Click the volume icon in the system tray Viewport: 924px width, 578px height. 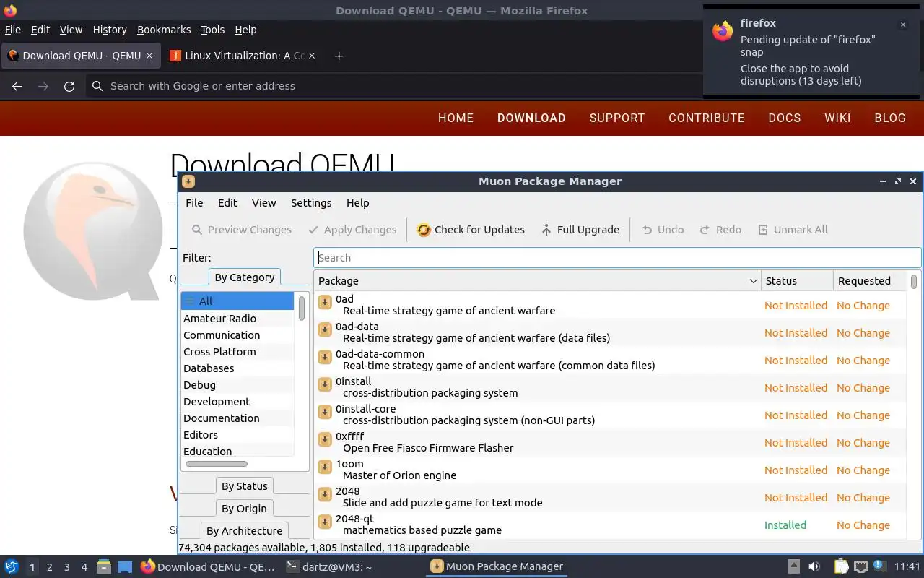[814, 566]
